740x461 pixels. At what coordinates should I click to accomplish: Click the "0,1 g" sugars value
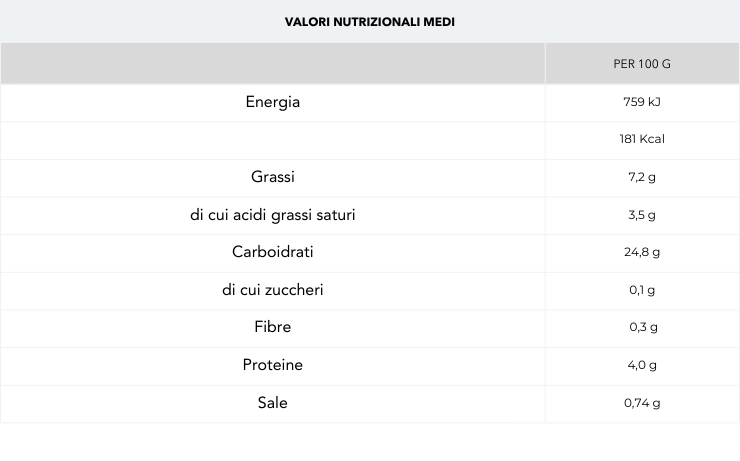(x=642, y=290)
